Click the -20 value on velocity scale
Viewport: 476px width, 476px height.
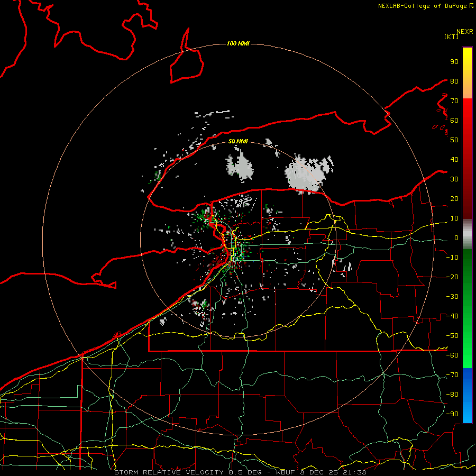tap(452, 277)
